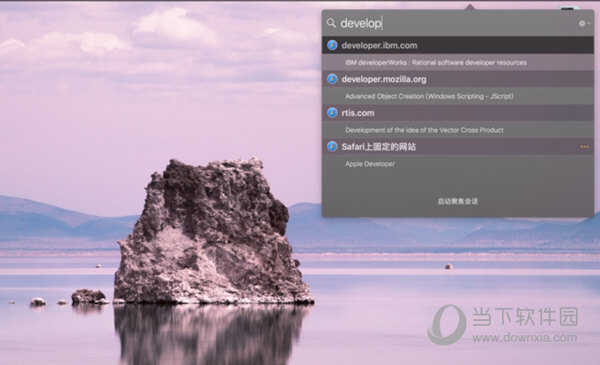Viewport: 600px width, 365px height.
Task: Click Safari icon beside developer.mozilla.org
Action: (x=332, y=79)
